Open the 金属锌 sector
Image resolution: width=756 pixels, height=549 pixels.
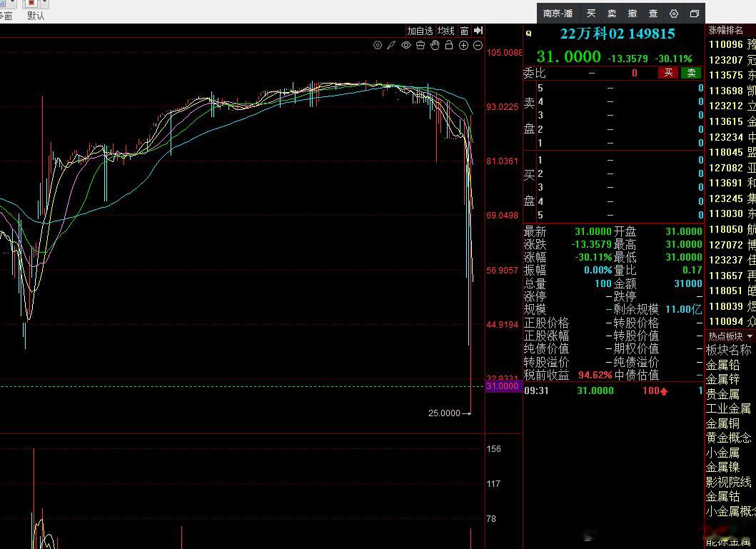click(722, 379)
